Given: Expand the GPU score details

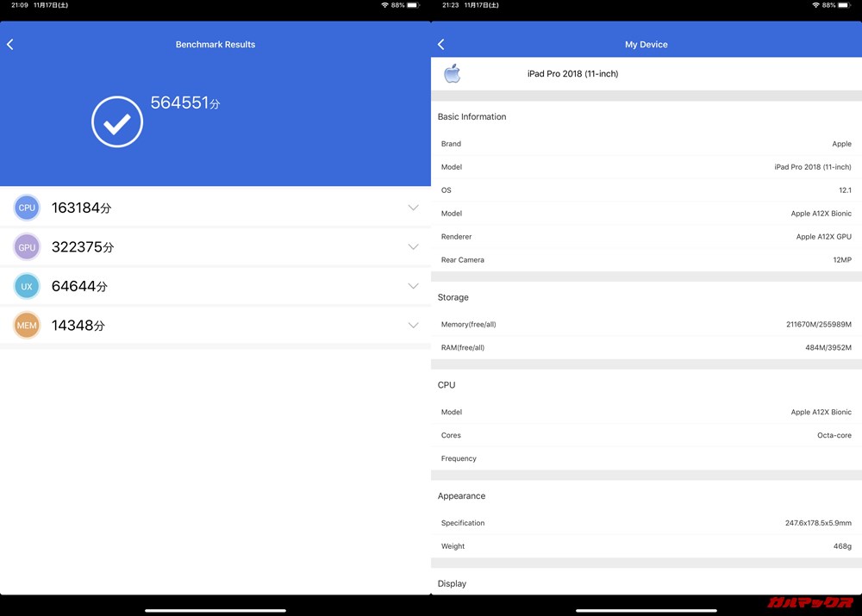Looking at the screenshot, I should tap(414, 247).
